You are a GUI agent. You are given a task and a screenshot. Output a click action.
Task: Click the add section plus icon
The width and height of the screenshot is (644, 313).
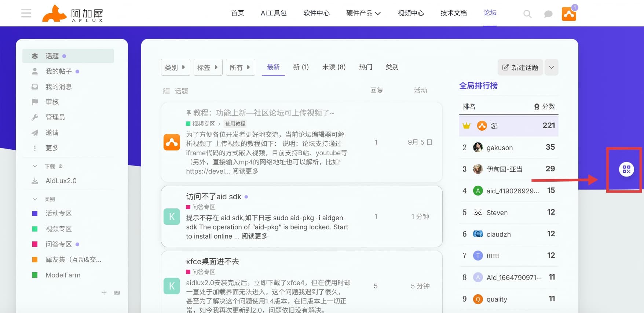point(104,292)
